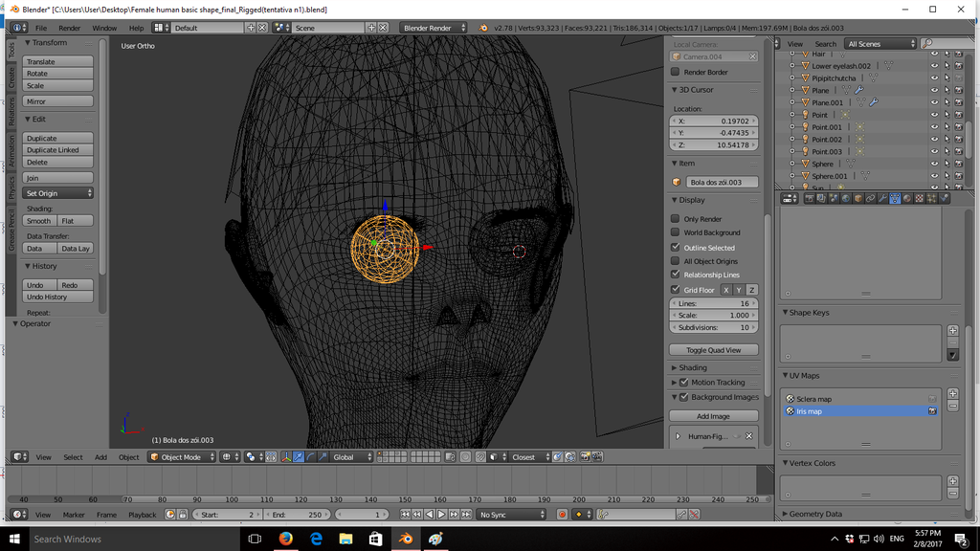Click the Translate button
Screen dimensions: 980x551
click(x=58, y=61)
